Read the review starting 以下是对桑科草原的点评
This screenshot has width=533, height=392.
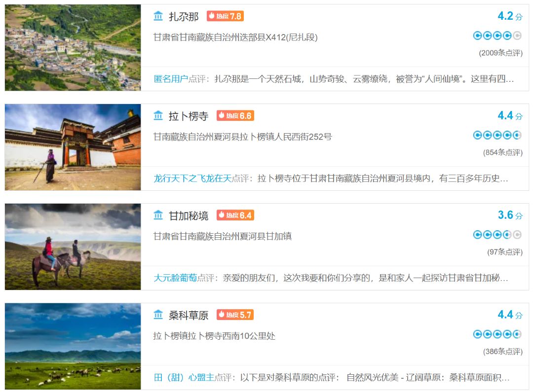(375, 377)
